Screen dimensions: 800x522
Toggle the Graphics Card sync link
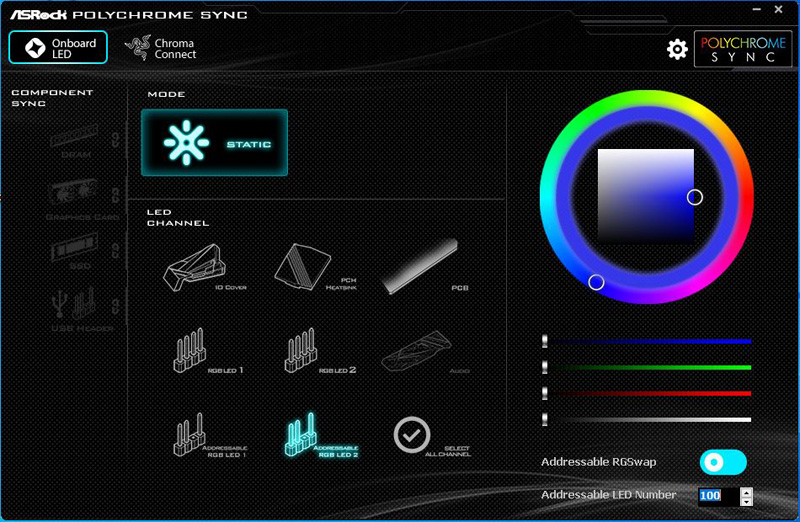[116, 194]
